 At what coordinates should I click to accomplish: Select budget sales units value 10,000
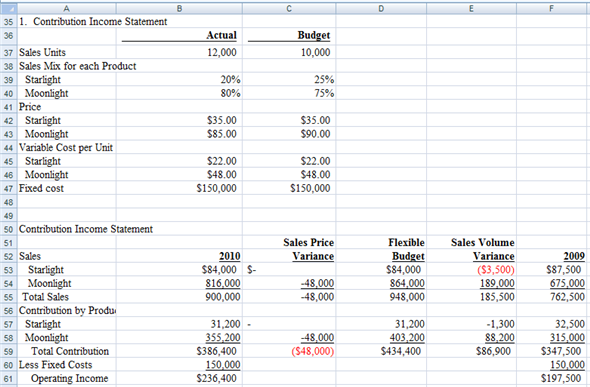pyautogui.click(x=315, y=52)
